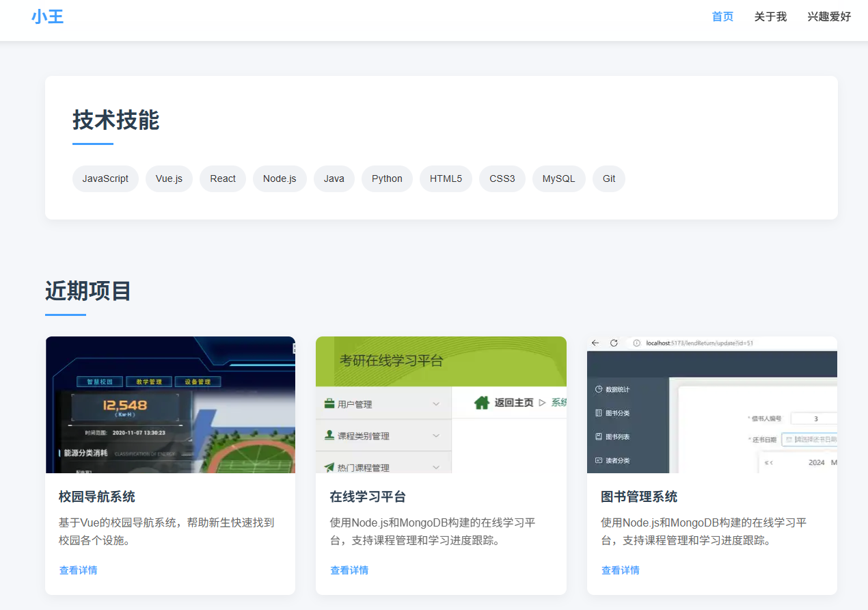Select the Java skill tag
This screenshot has height=610, width=868.
[334, 178]
